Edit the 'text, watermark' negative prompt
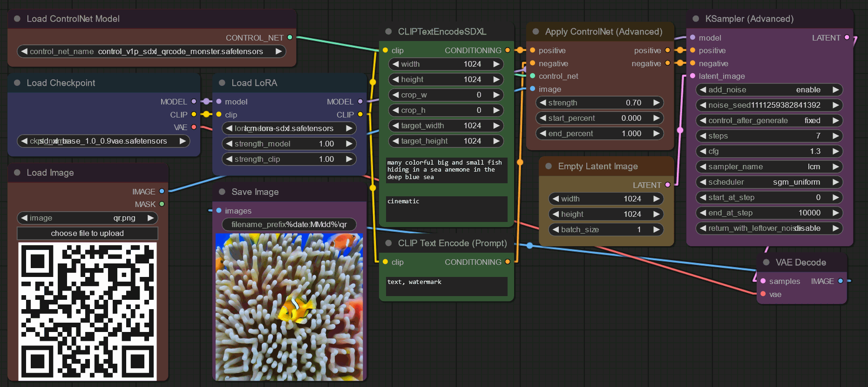The height and width of the screenshot is (387, 868). coord(447,286)
